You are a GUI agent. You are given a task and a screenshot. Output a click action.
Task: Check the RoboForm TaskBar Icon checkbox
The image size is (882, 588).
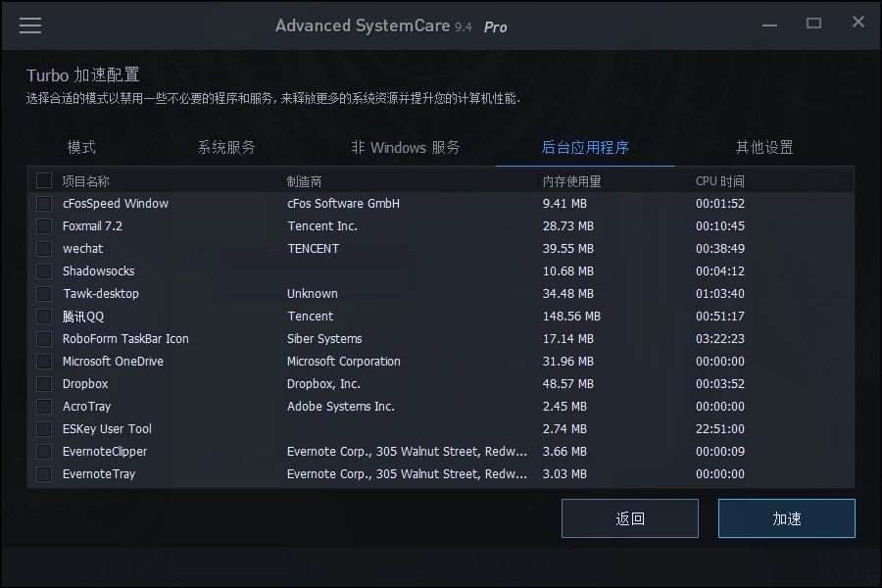[x=44, y=339]
